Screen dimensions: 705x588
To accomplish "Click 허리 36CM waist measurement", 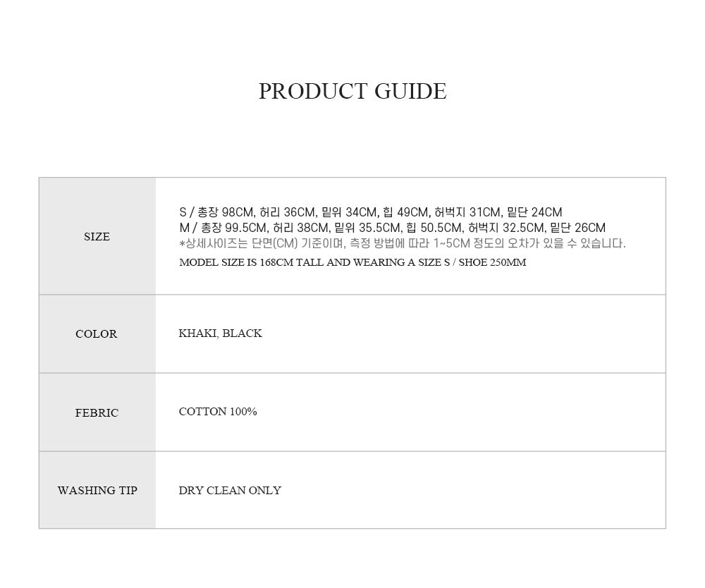I will (x=288, y=212).
